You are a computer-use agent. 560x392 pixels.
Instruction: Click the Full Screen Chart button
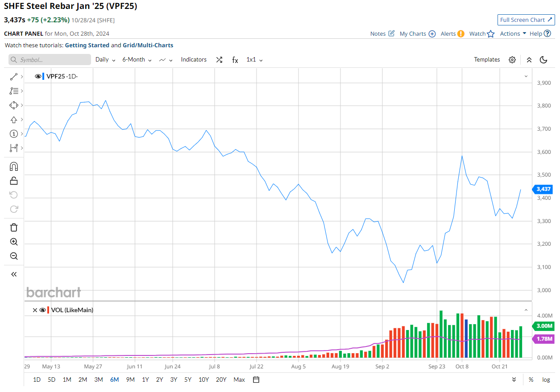click(526, 20)
